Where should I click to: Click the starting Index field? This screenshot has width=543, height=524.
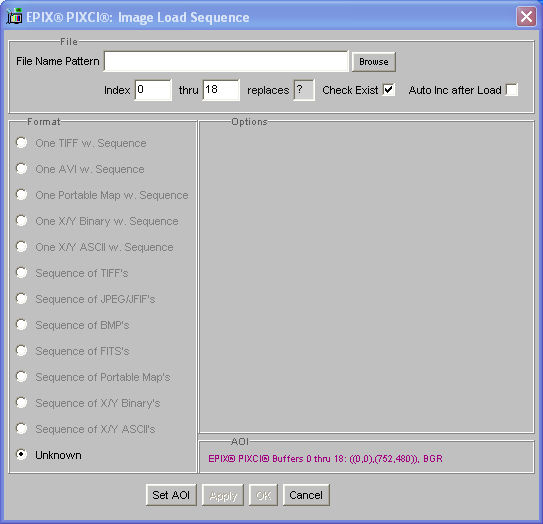coord(153,90)
